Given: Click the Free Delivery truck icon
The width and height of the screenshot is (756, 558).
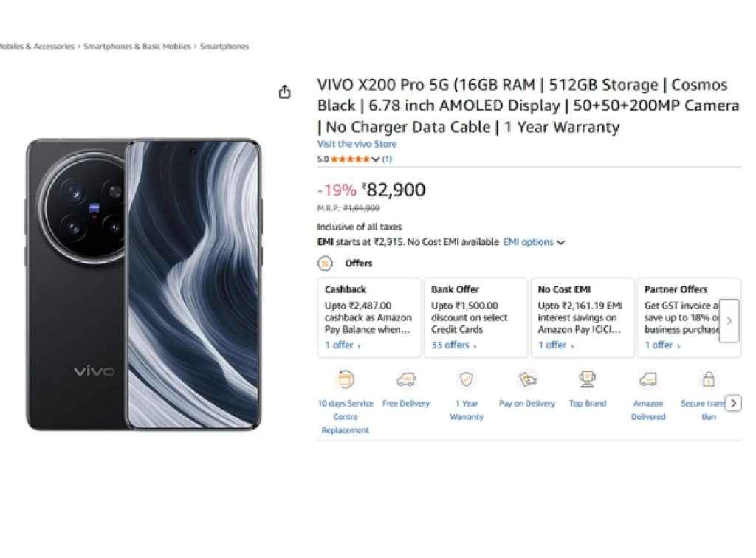Looking at the screenshot, I should [x=405, y=379].
